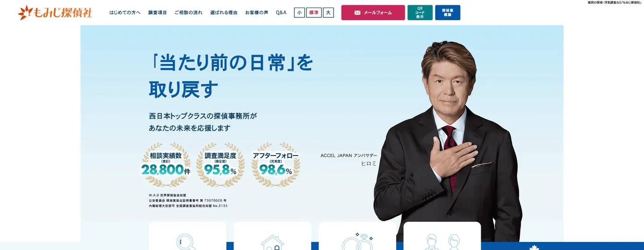Click the QRコード表示 button

click(420, 13)
